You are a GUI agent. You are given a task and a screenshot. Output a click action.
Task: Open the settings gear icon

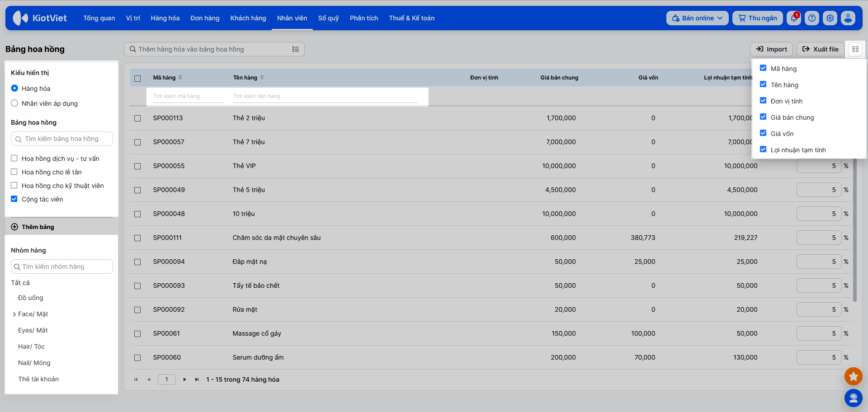[x=830, y=18]
